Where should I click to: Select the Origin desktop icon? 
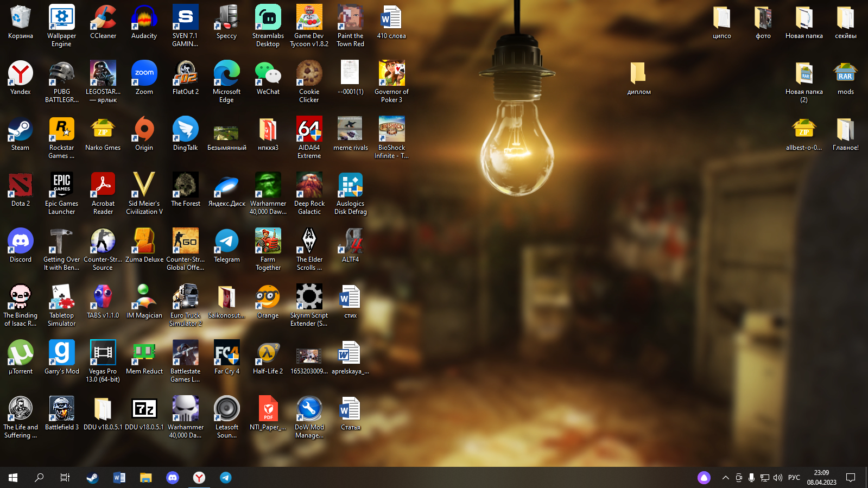point(144,134)
